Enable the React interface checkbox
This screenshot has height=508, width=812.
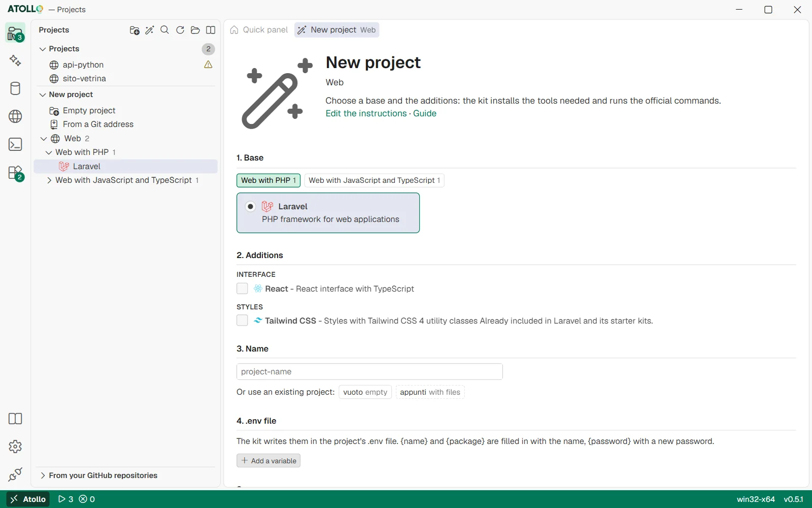pos(242,289)
